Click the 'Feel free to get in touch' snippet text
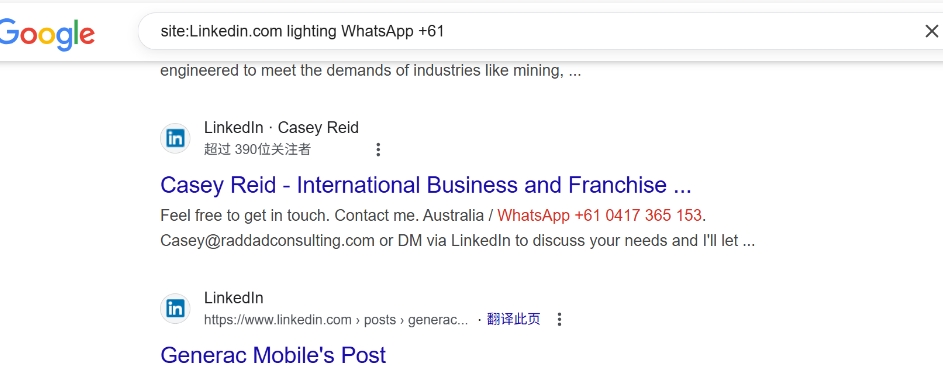 [x=245, y=215]
